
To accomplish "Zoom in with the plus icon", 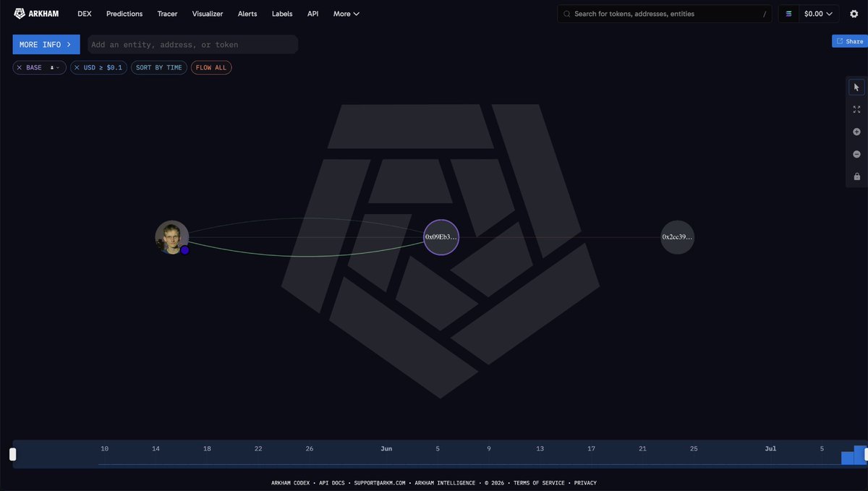I will tap(856, 132).
